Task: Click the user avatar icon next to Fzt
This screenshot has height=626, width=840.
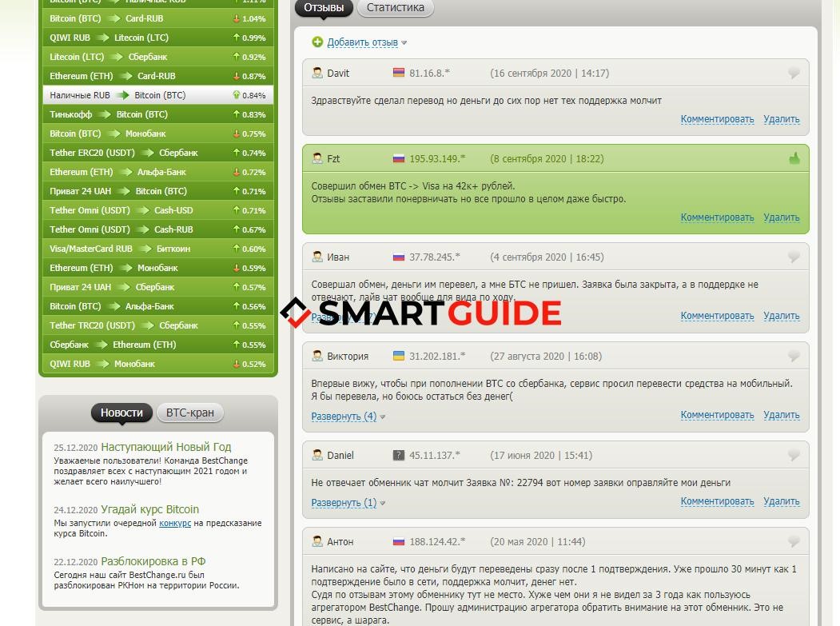Action: pyautogui.click(x=317, y=158)
